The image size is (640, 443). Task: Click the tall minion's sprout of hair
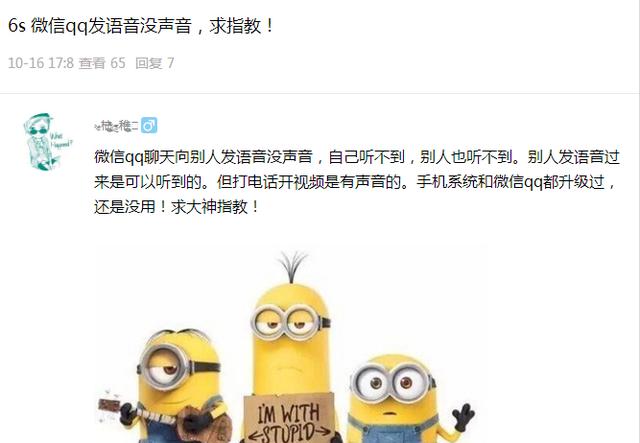[291, 267]
